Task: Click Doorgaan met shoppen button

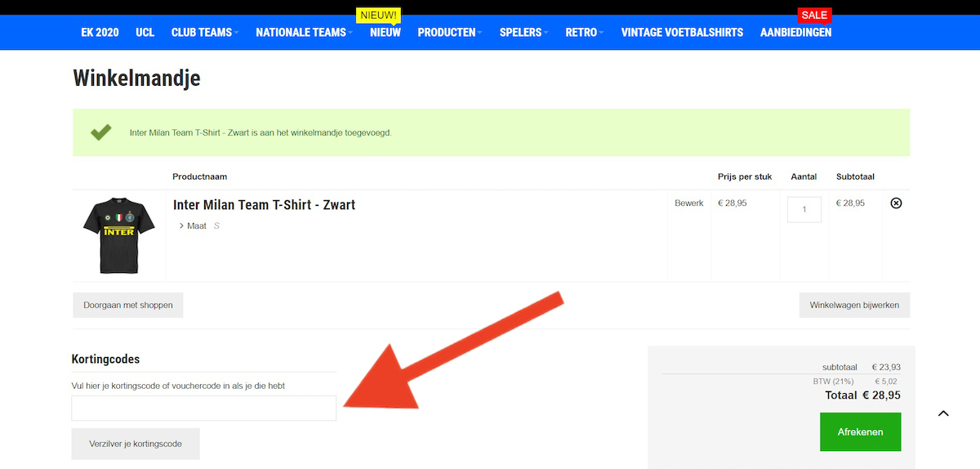Action: 128,305
